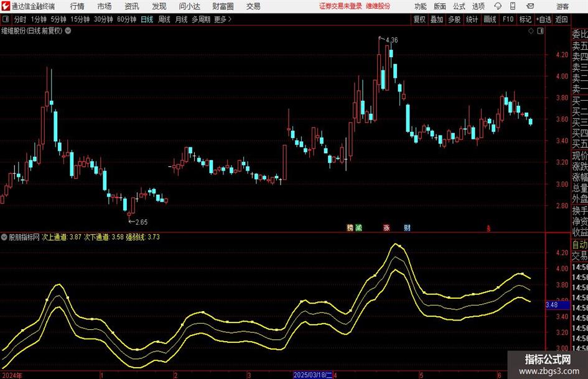Image resolution: width=588 pixels, height=379 pixels.
Task: Open the 问小达 menu
Action: pos(189,6)
